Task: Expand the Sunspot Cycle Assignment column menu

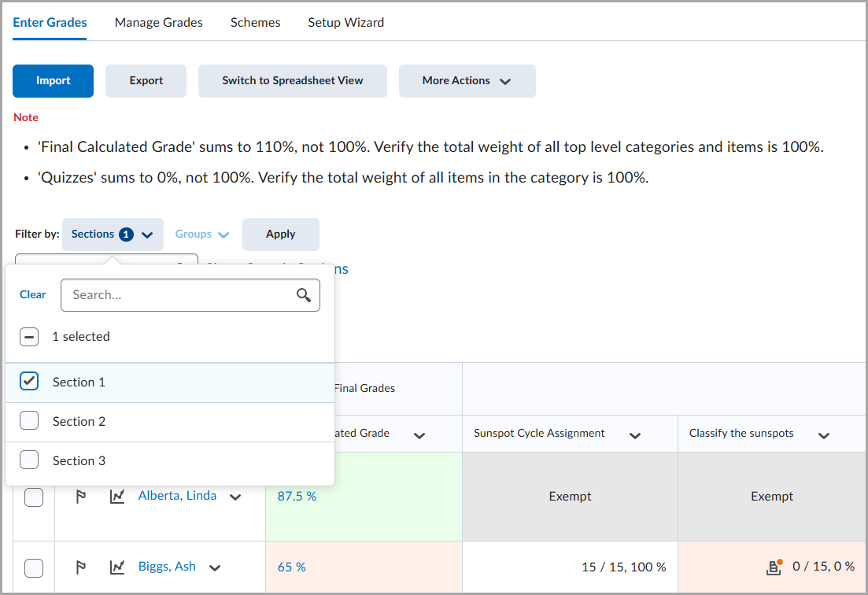Action: pos(635,434)
